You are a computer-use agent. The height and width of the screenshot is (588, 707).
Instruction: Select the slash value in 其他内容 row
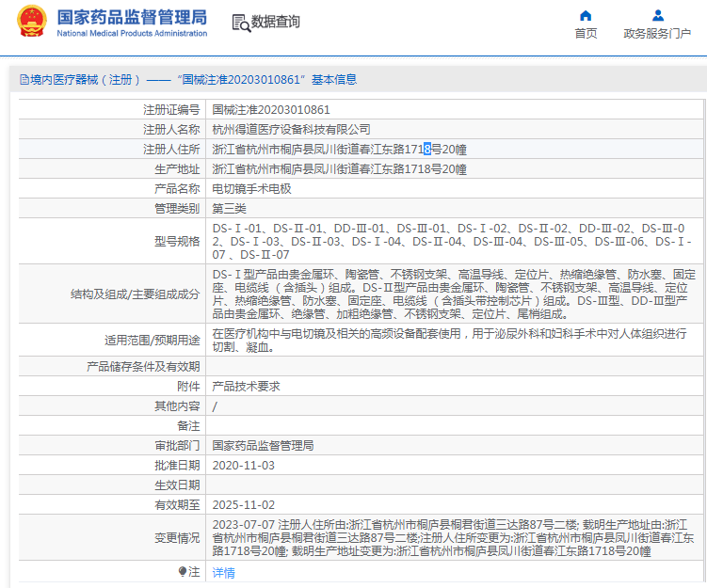[215, 406]
